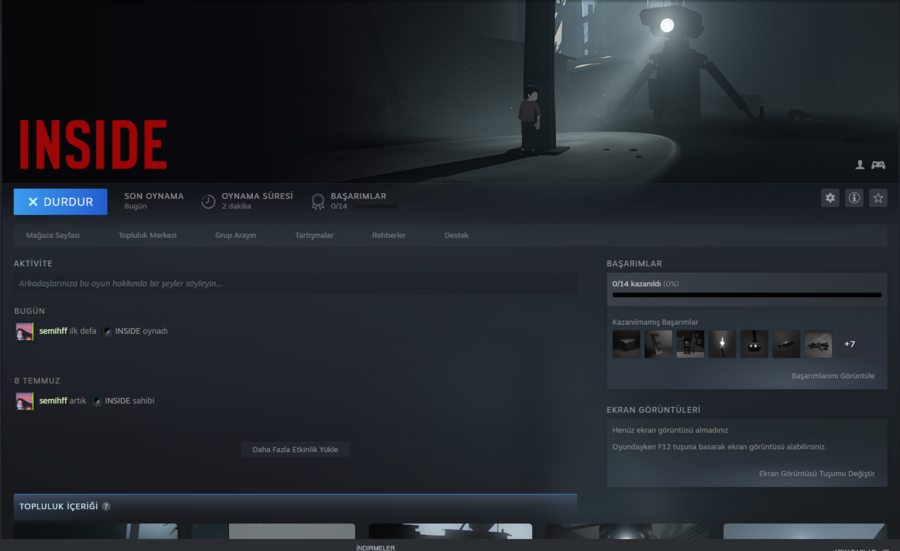
Task: Click the achievements progress bar in panel
Action: coord(747,295)
